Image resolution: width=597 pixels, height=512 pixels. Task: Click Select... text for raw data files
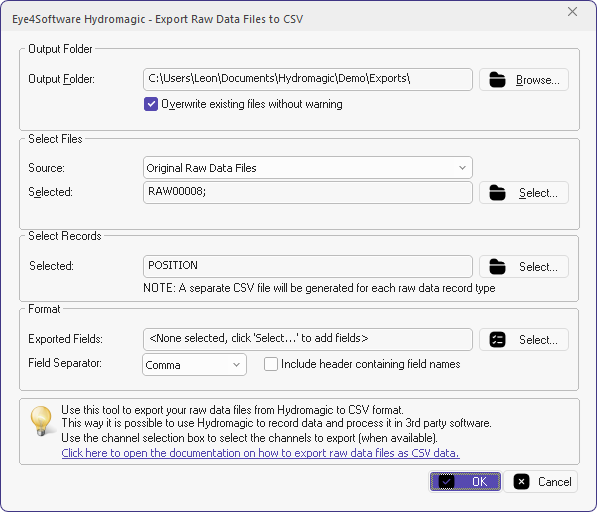point(538,193)
